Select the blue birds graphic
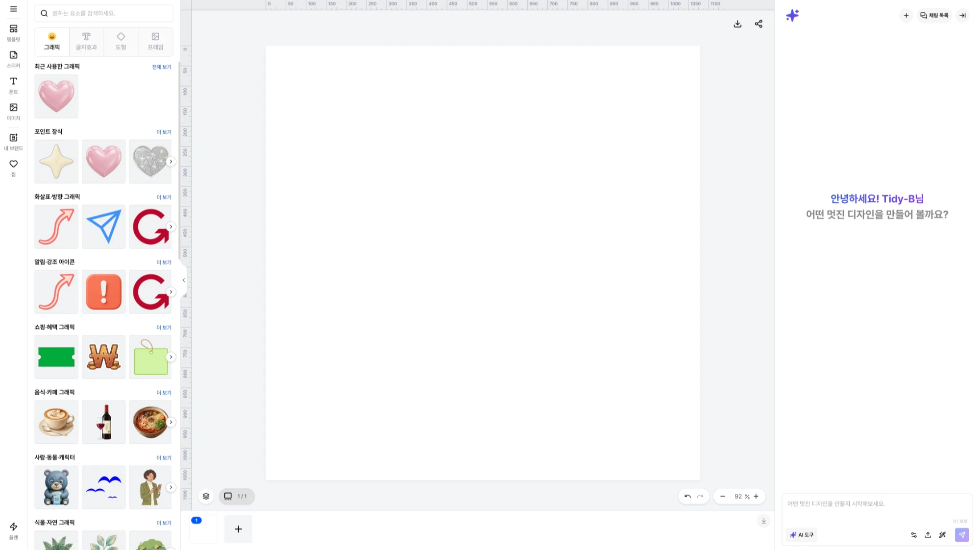This screenshot has width=980, height=550. tap(103, 487)
